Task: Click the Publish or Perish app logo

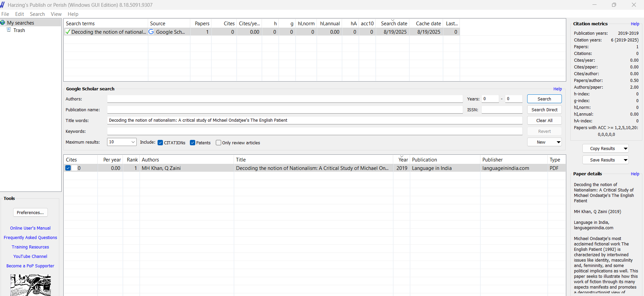Action: click(2, 5)
